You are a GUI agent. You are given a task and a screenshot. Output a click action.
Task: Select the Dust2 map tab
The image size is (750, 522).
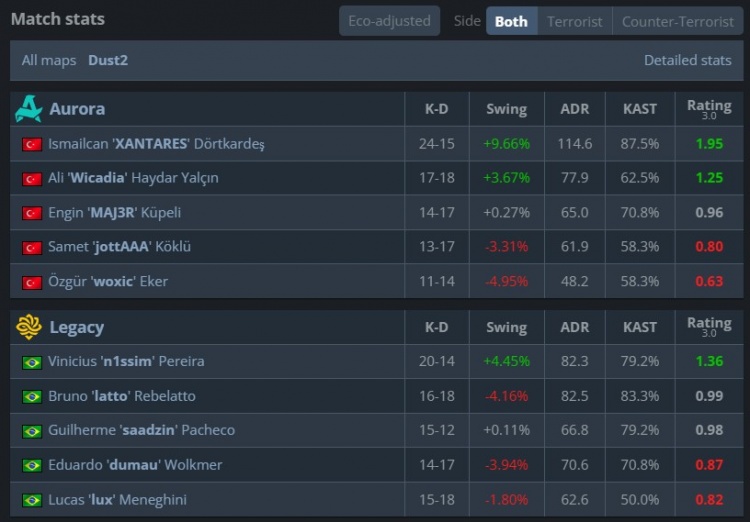[108, 60]
